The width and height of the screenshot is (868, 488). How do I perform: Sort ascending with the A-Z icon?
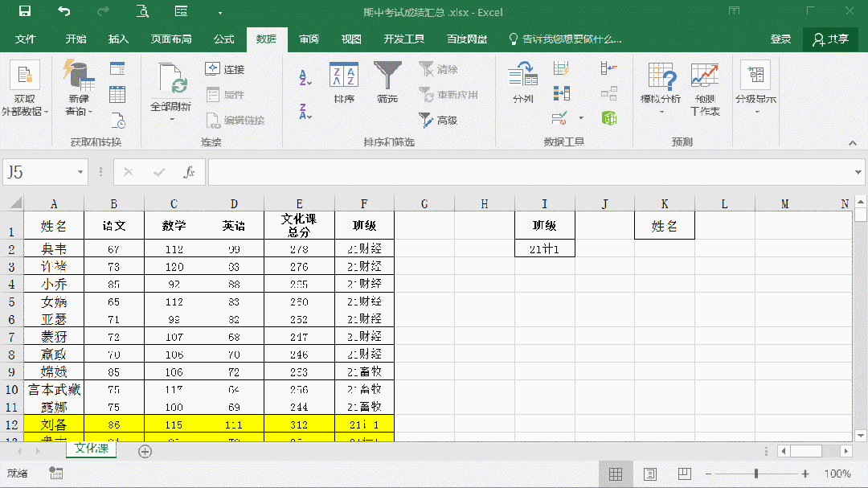pyautogui.click(x=305, y=77)
